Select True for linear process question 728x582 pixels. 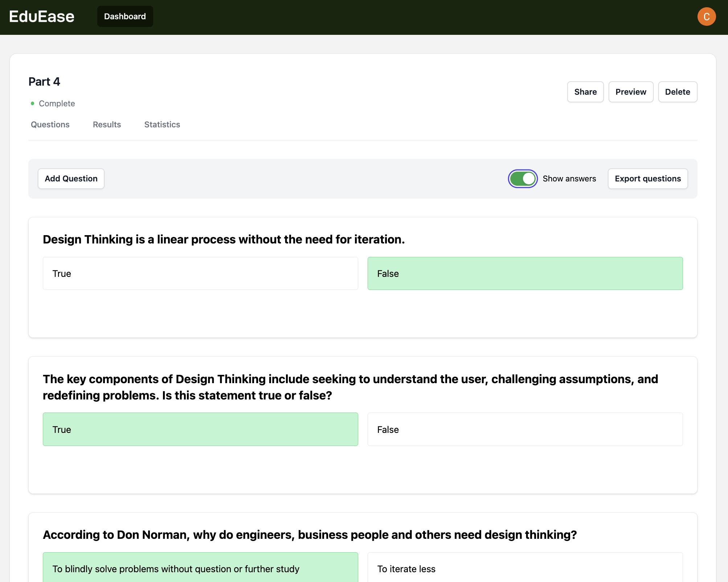point(200,274)
